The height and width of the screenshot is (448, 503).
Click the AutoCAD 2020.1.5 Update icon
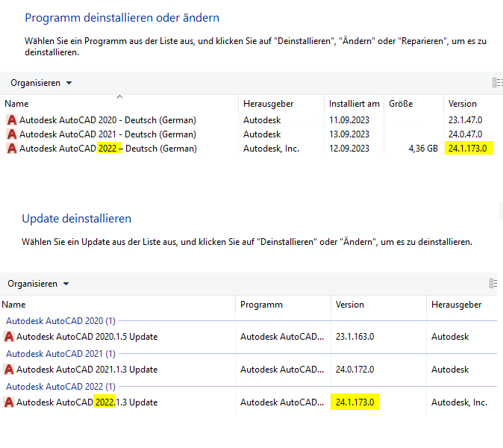(x=9, y=337)
